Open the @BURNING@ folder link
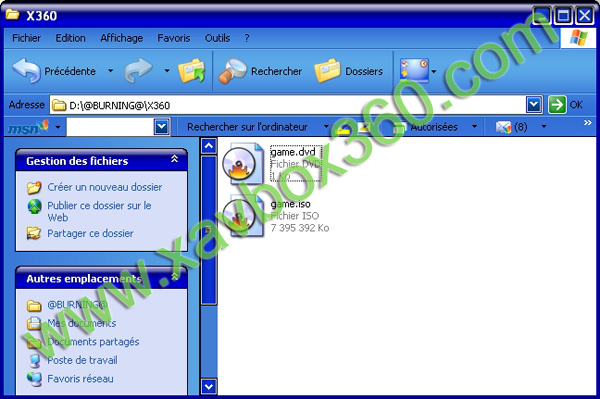The image size is (600, 399). 77,305
